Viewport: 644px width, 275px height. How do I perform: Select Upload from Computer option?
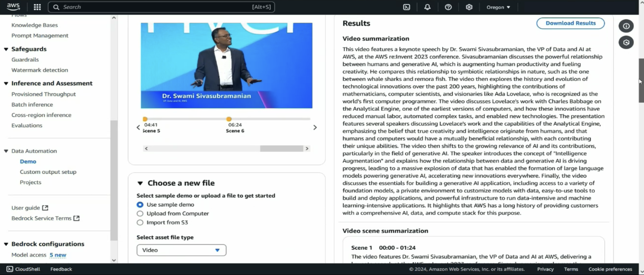pos(140,214)
